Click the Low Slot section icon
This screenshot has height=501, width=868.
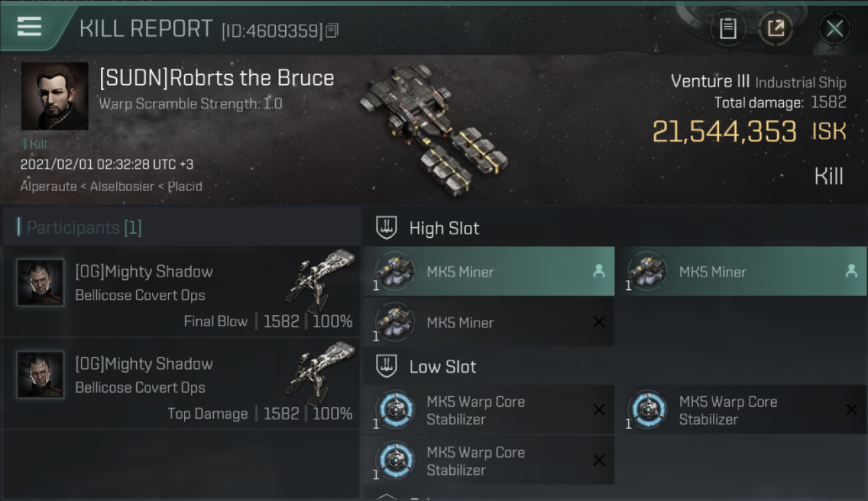387,366
